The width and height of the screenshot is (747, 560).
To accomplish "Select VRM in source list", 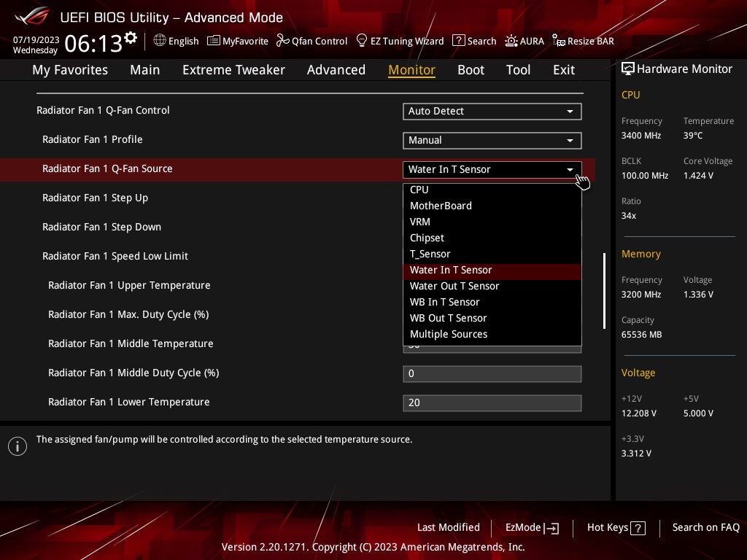I will pyautogui.click(x=492, y=222).
